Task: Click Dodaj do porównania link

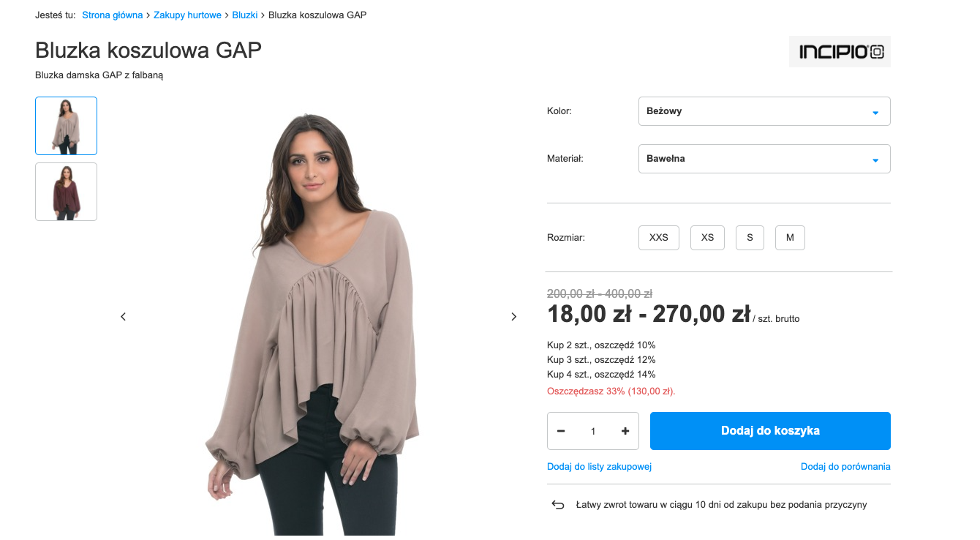Action: pos(845,467)
